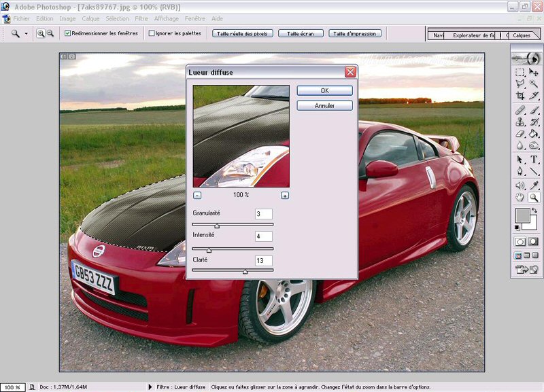The image size is (544, 392).
Task: Select the Crop tool
Action: (x=520, y=95)
